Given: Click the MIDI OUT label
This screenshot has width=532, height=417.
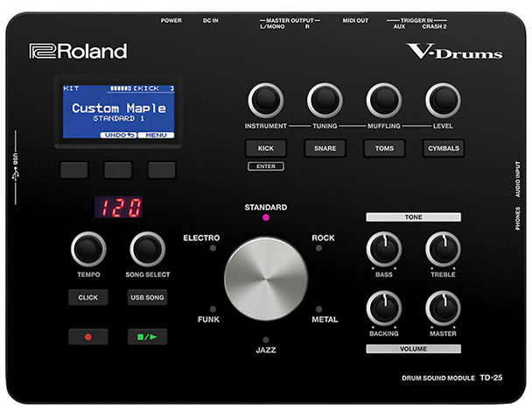Looking at the screenshot, I should [355, 21].
